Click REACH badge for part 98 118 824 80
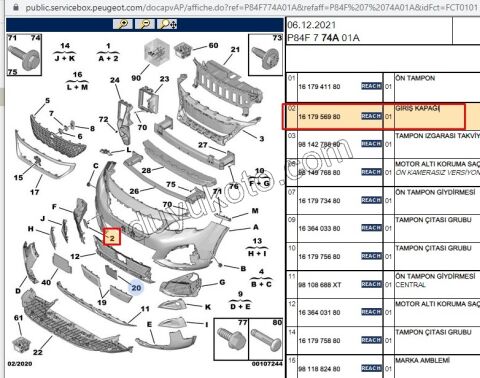The height and width of the screenshot is (378, 480). click(371, 368)
